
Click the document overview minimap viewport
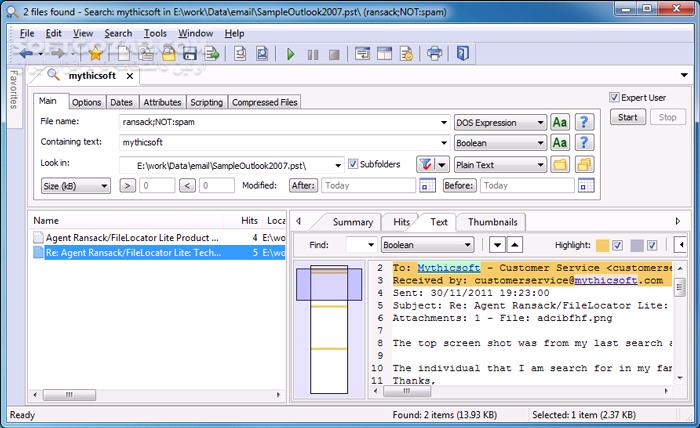329,284
